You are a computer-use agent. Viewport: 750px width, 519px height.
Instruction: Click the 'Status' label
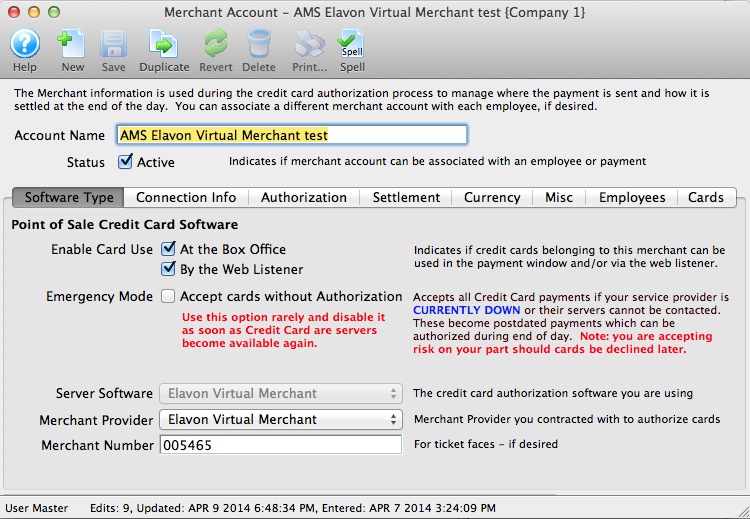point(86,162)
